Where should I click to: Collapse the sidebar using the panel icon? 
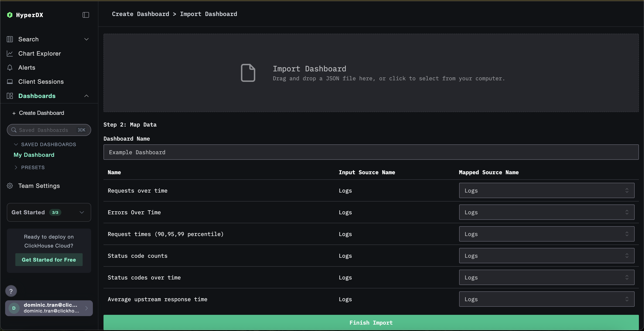pyautogui.click(x=86, y=15)
